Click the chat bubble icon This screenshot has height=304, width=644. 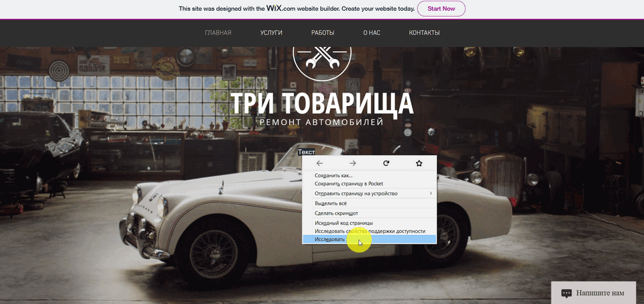click(x=566, y=293)
